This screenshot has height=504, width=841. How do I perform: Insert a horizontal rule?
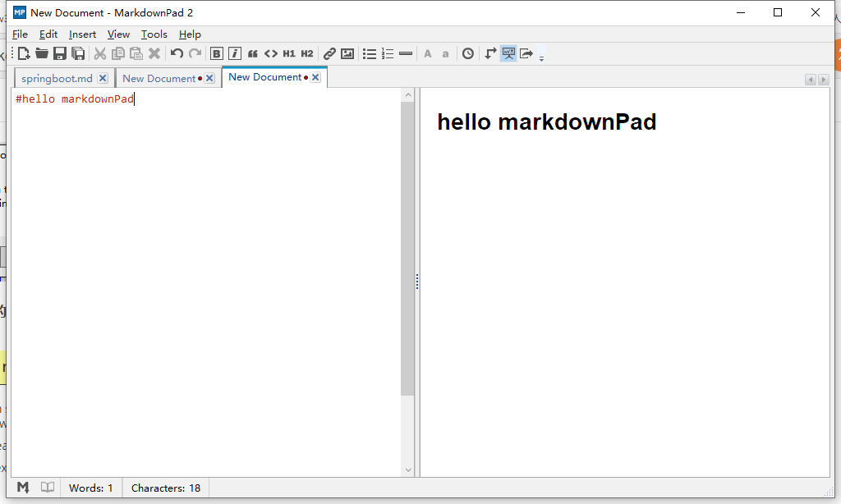pos(405,53)
